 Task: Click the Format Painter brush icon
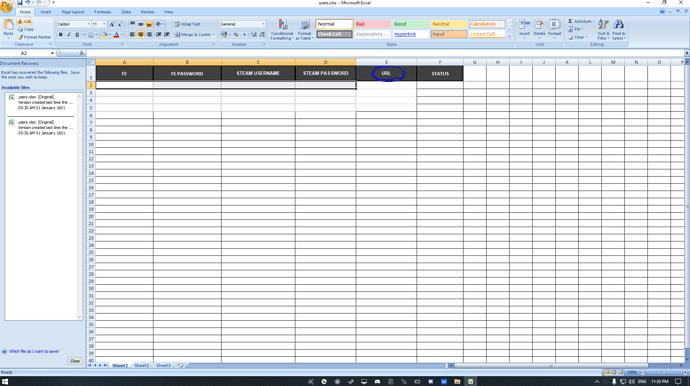coord(20,37)
